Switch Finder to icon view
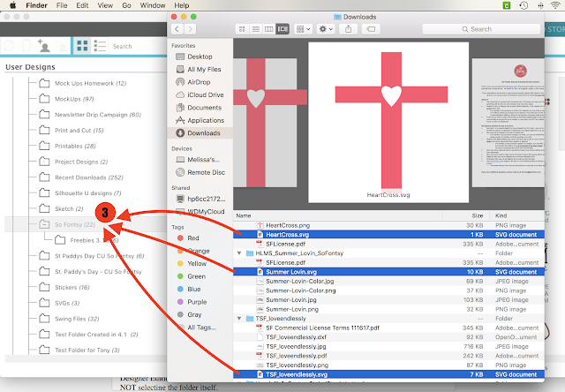This screenshot has height=392, width=565. click(242, 29)
